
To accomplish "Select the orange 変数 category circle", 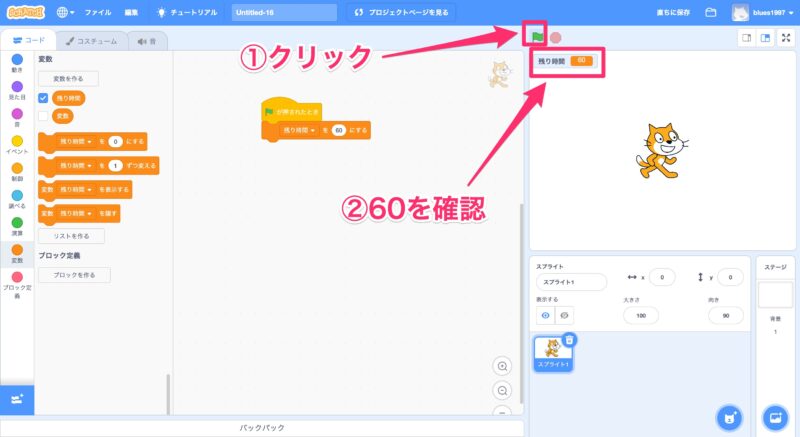I will pos(17,248).
